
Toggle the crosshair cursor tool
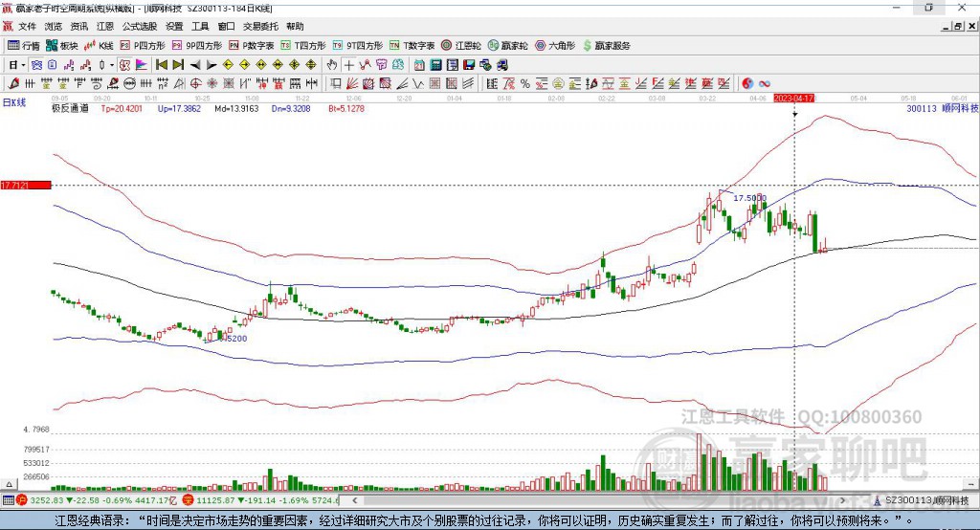348,65
